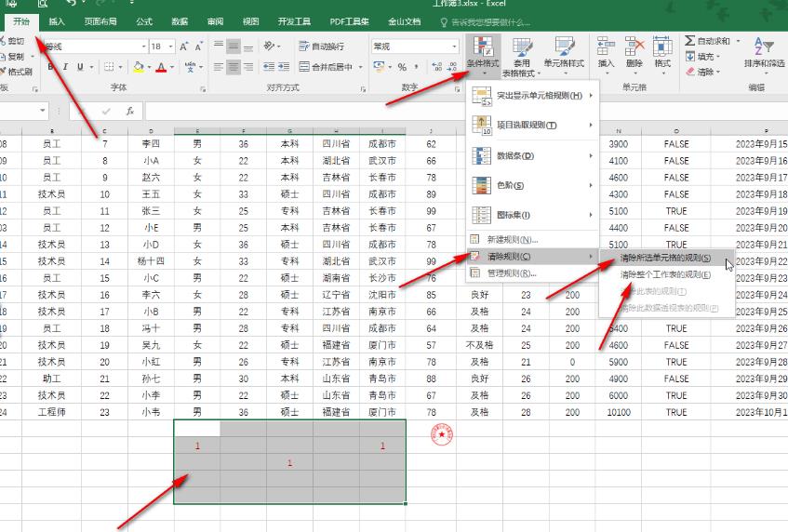
Task: Toggle align left
Action: coord(218,67)
